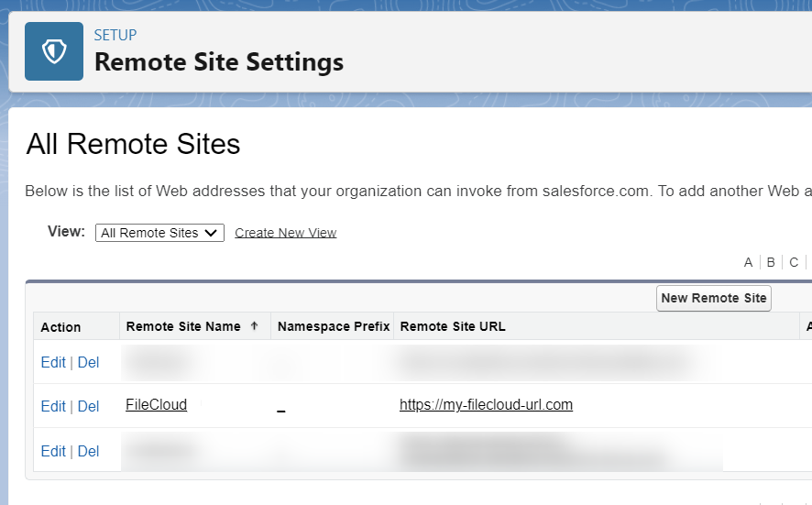Sort by the Remote Site URL column header
Screen dimensions: 812x505
click(x=453, y=326)
